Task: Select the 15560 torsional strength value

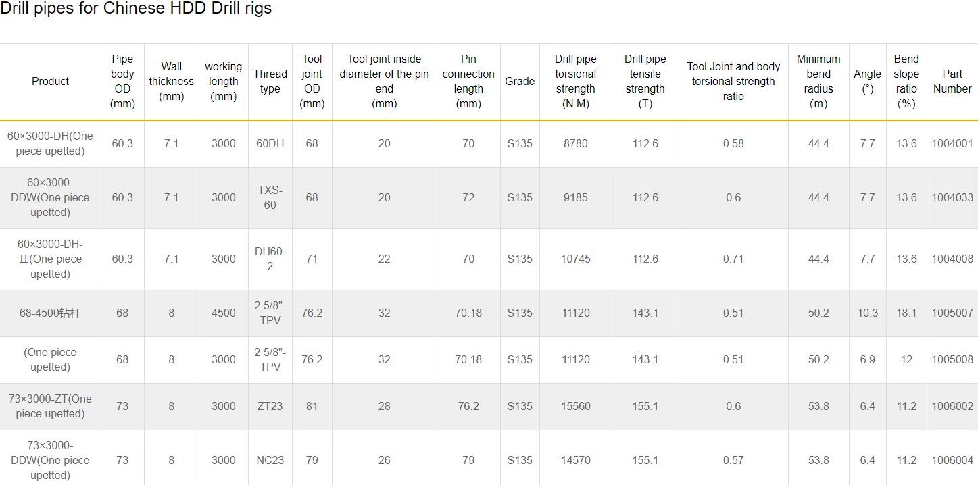Action: [x=575, y=406]
